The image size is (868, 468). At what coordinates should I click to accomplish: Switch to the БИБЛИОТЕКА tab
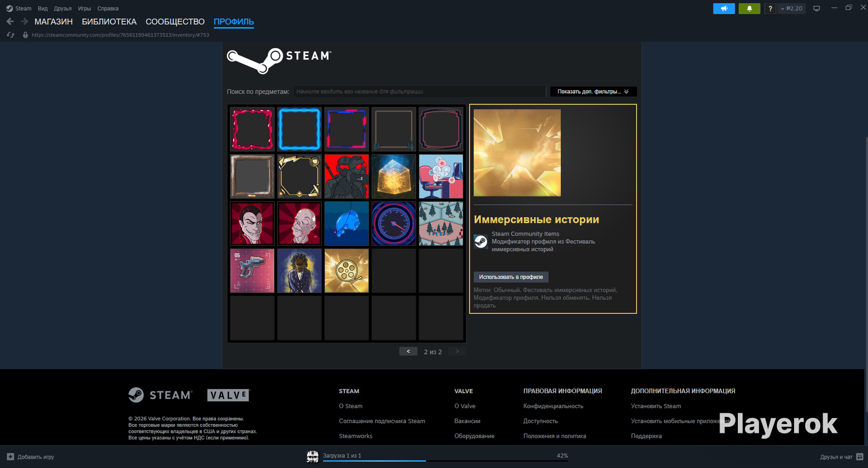coord(109,22)
